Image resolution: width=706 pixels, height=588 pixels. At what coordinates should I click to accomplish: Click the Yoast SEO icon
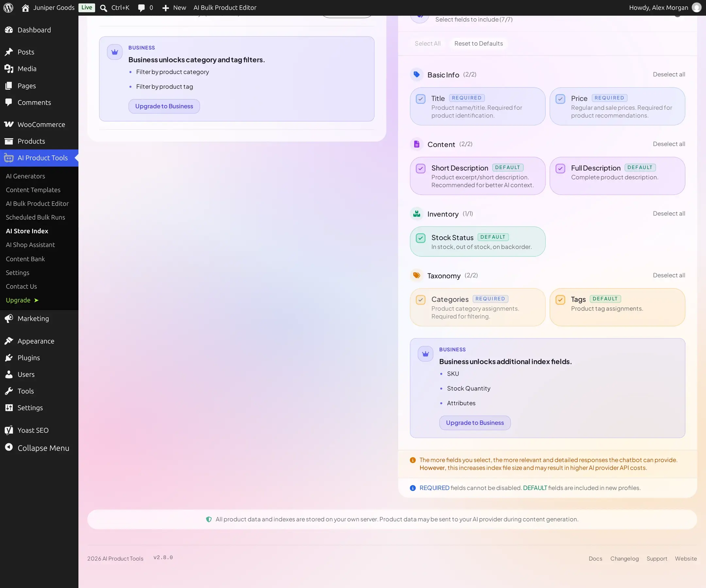(9, 430)
